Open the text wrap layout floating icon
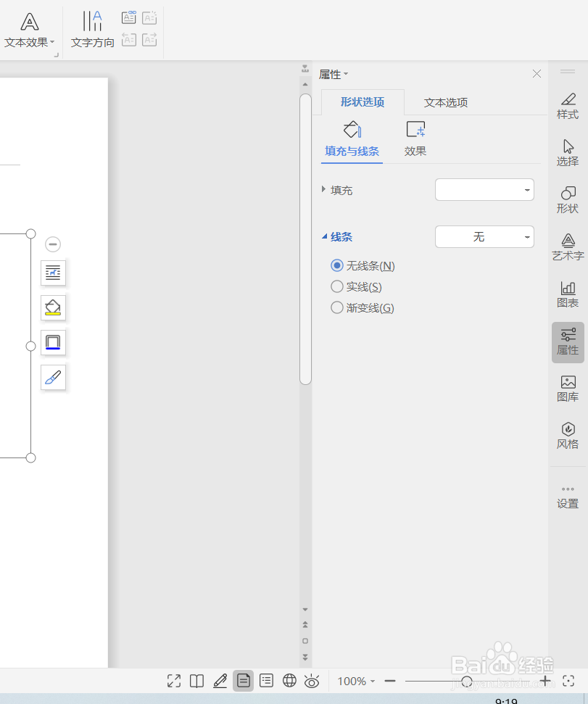The image size is (588, 704). click(x=53, y=273)
